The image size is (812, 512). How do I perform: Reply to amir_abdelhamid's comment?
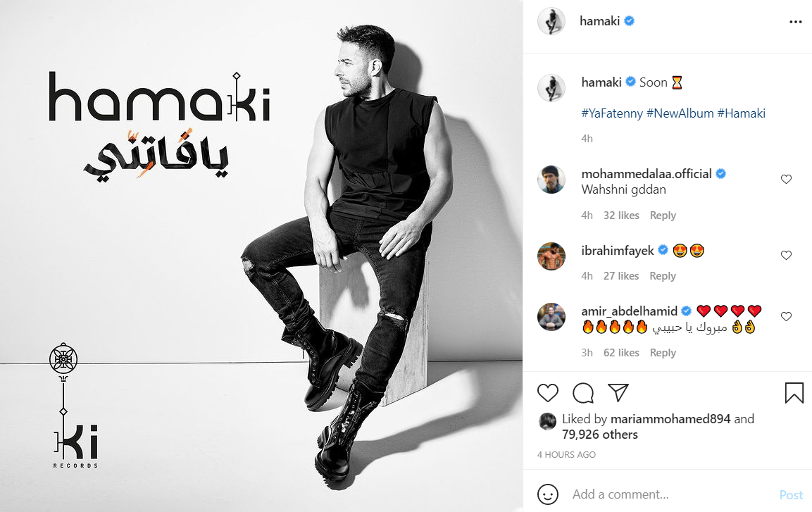coord(663,353)
